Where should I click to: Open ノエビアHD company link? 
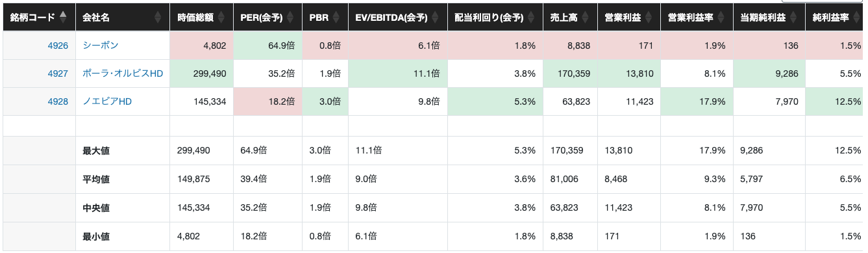[x=107, y=101]
